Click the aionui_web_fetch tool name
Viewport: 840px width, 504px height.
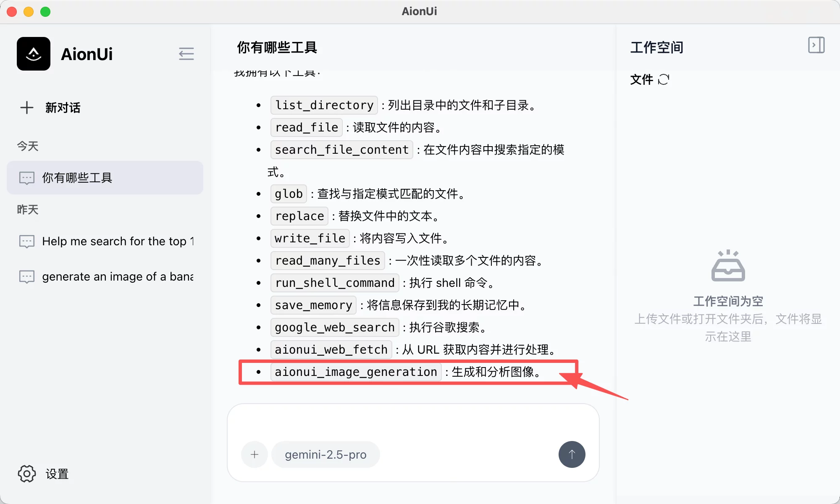(x=331, y=349)
